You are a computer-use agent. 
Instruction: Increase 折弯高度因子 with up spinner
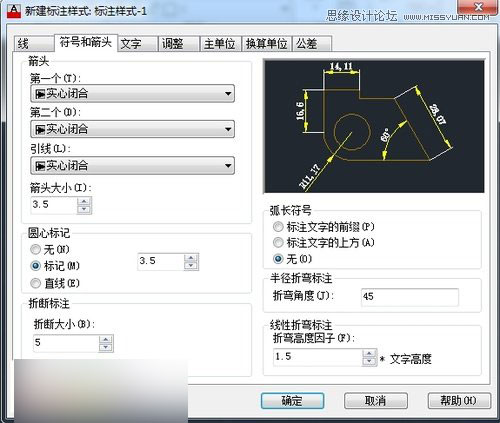[x=369, y=354]
